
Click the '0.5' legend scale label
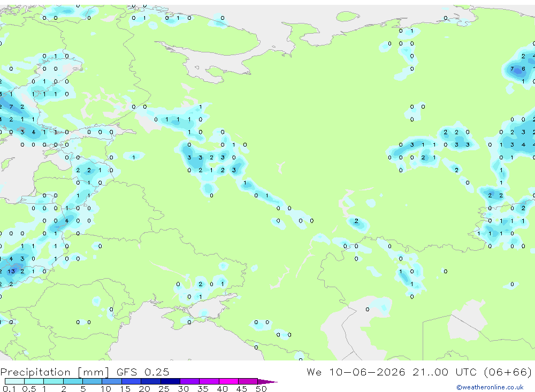(29, 389)
